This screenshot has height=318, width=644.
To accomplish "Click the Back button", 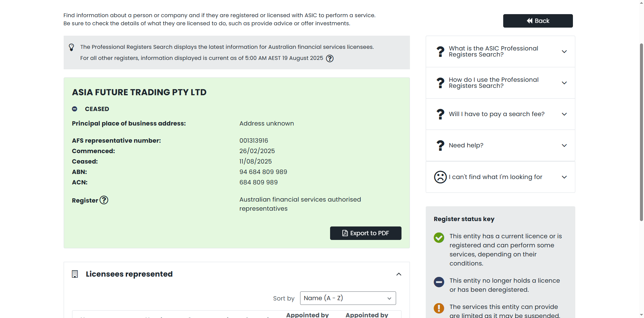I will pos(538,21).
